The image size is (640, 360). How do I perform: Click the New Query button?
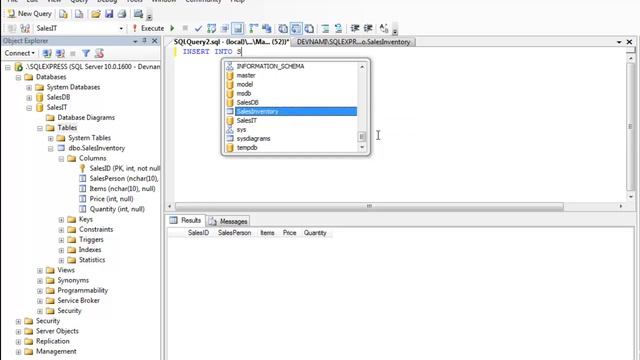29,14
